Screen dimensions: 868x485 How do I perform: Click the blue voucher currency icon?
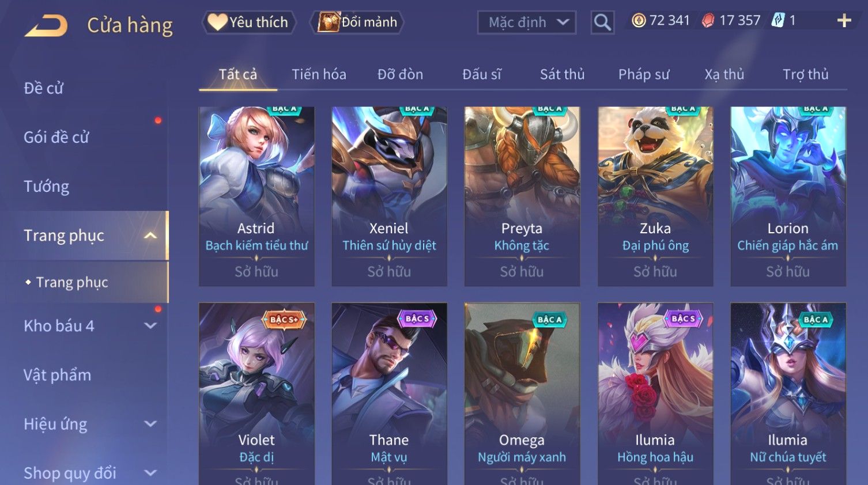click(x=778, y=21)
